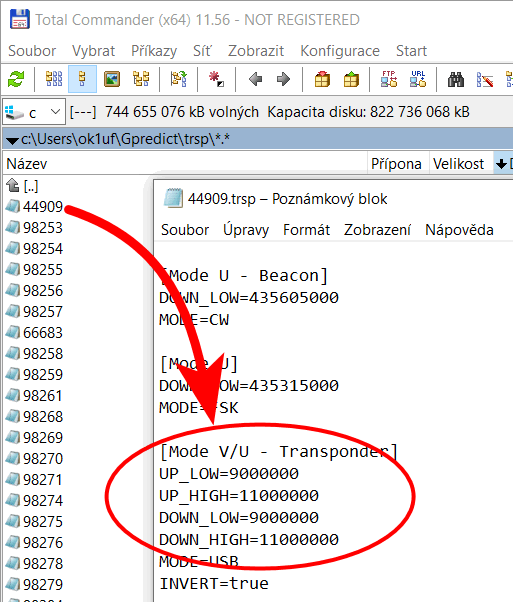513x602 pixels.
Task: Select file 98255 in the list
Action: [x=43, y=270]
